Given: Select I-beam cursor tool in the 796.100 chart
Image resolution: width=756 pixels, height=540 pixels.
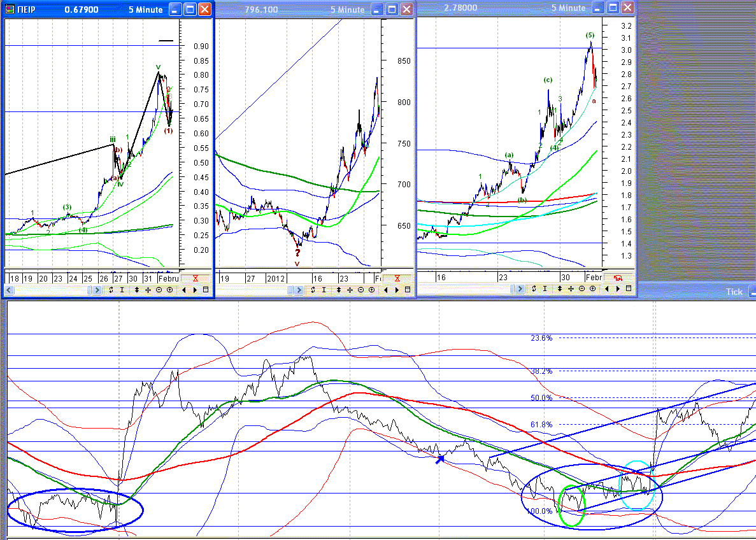Looking at the screenshot, I should (x=324, y=290).
